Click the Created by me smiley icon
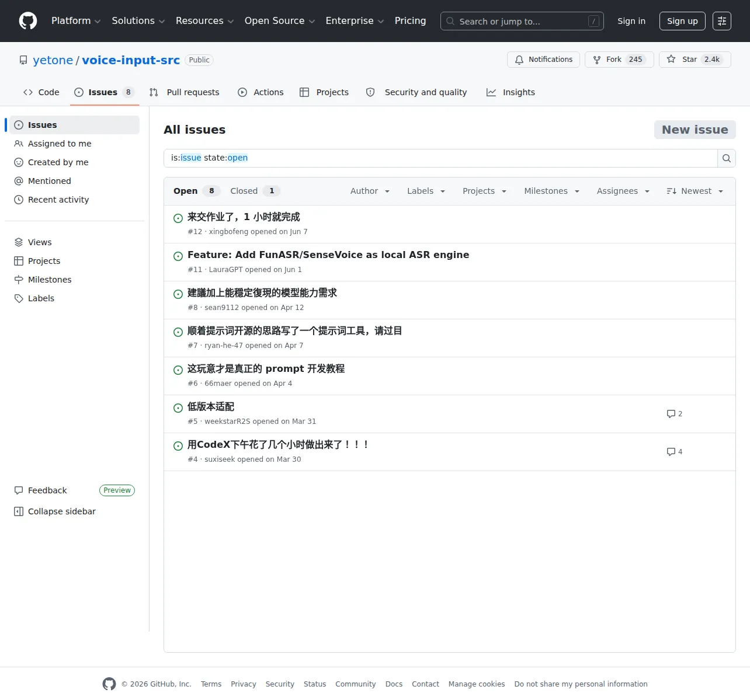The width and height of the screenshot is (750, 700). coord(19,162)
